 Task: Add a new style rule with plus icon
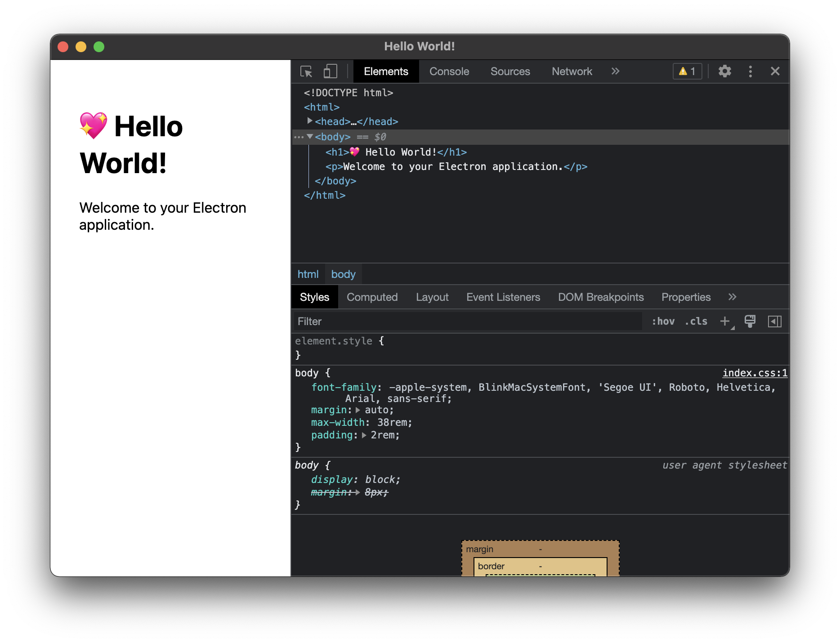(x=725, y=321)
